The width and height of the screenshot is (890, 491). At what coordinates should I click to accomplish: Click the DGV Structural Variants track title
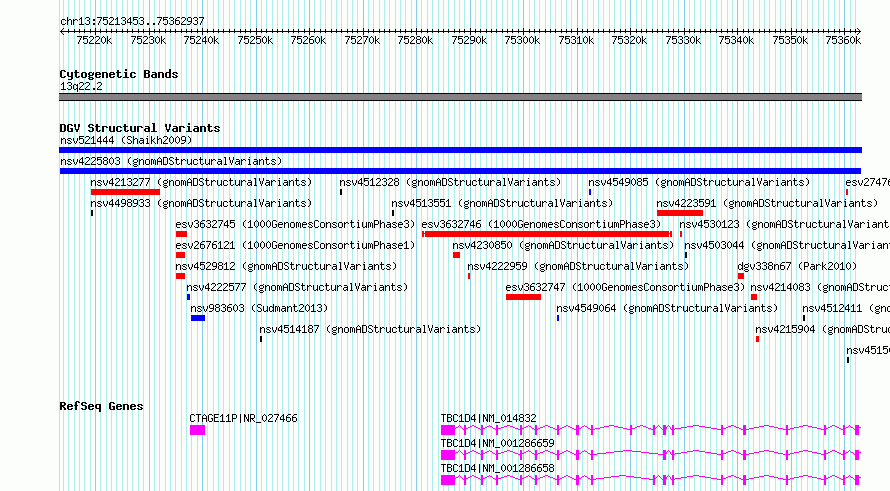(140, 128)
